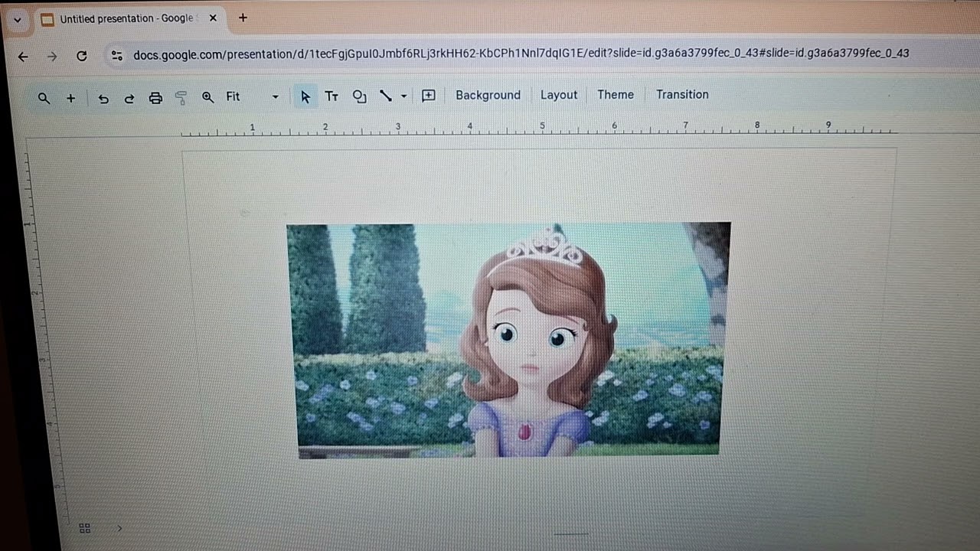Open the Layout menu

coord(559,95)
